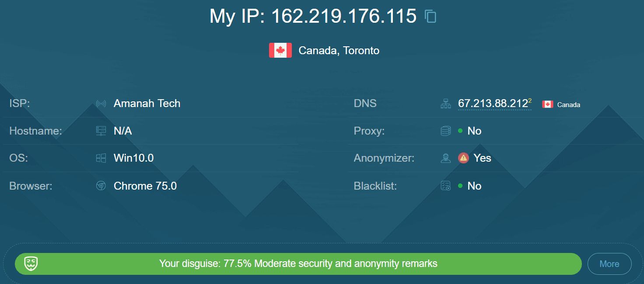The image size is (644, 284).
Task: Click the Amanah Tech ISP name
Action: coord(147,104)
